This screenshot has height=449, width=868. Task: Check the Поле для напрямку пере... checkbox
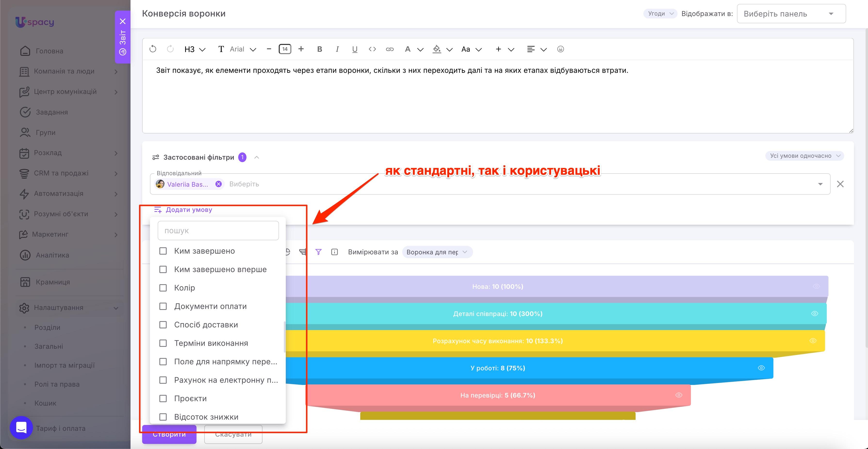pos(163,362)
